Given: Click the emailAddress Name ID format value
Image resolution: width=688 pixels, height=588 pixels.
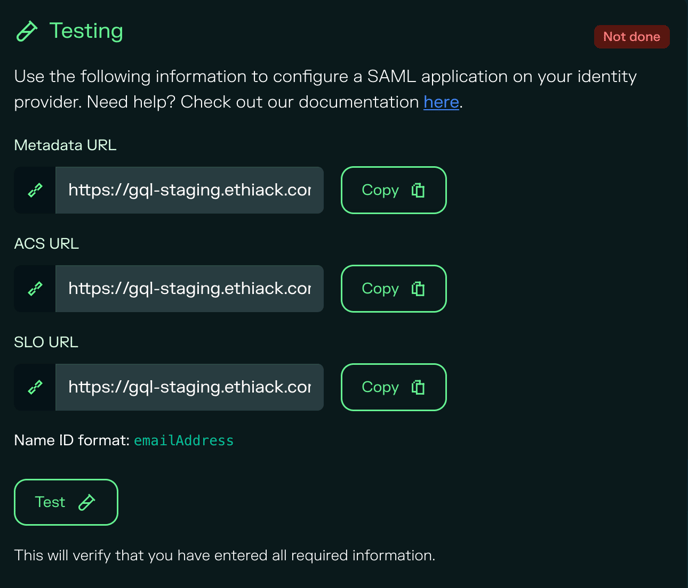Looking at the screenshot, I should 184,440.
